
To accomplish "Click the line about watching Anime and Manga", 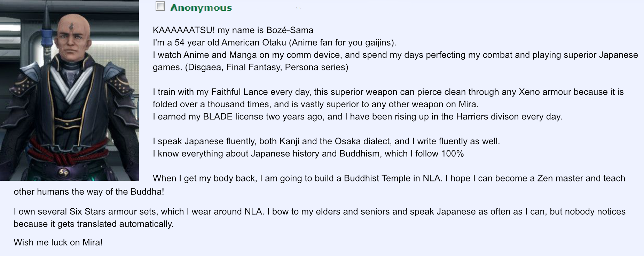I will [x=395, y=55].
